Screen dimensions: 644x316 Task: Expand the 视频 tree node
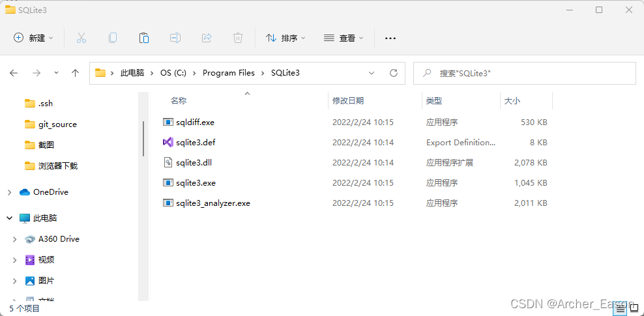tap(15, 260)
